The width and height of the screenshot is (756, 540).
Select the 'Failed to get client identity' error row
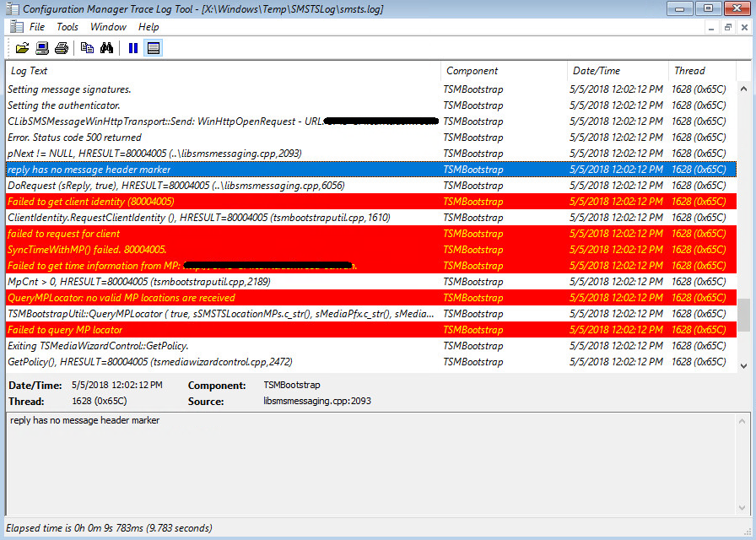tap(371, 202)
